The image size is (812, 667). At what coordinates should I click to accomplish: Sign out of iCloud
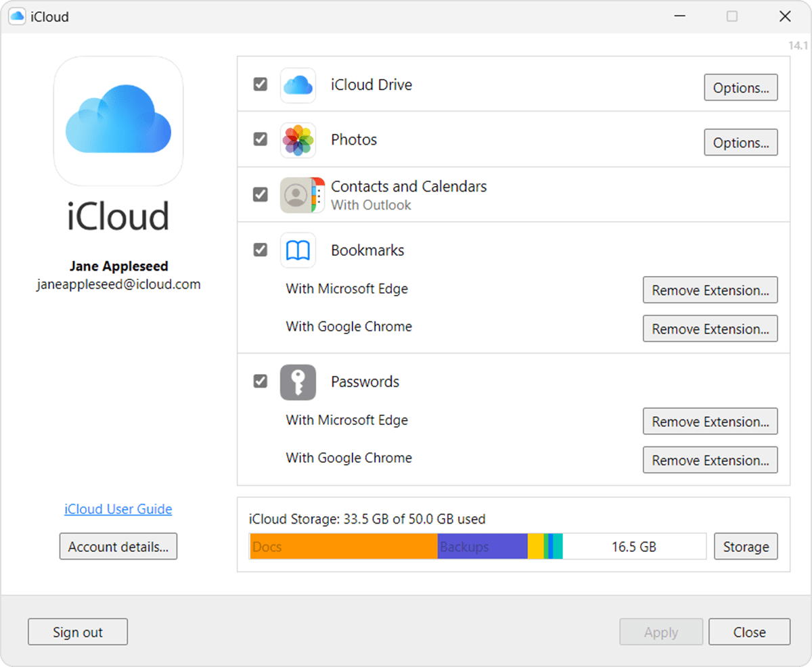(77, 631)
